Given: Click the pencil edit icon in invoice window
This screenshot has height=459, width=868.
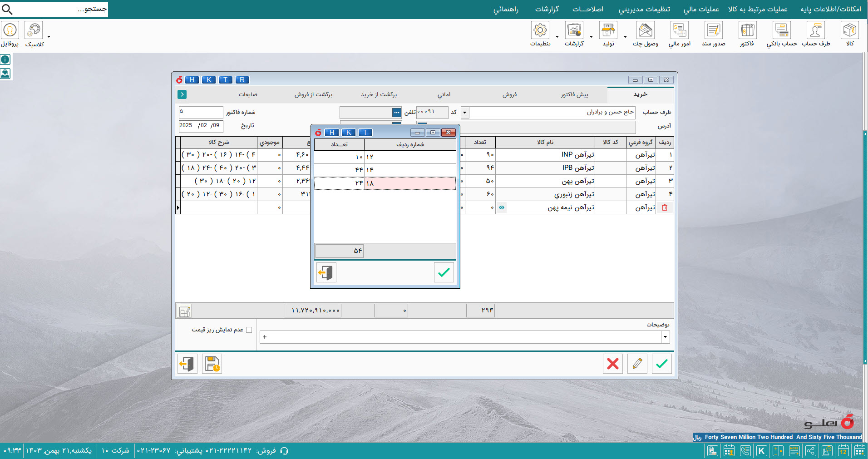Looking at the screenshot, I should 637,364.
